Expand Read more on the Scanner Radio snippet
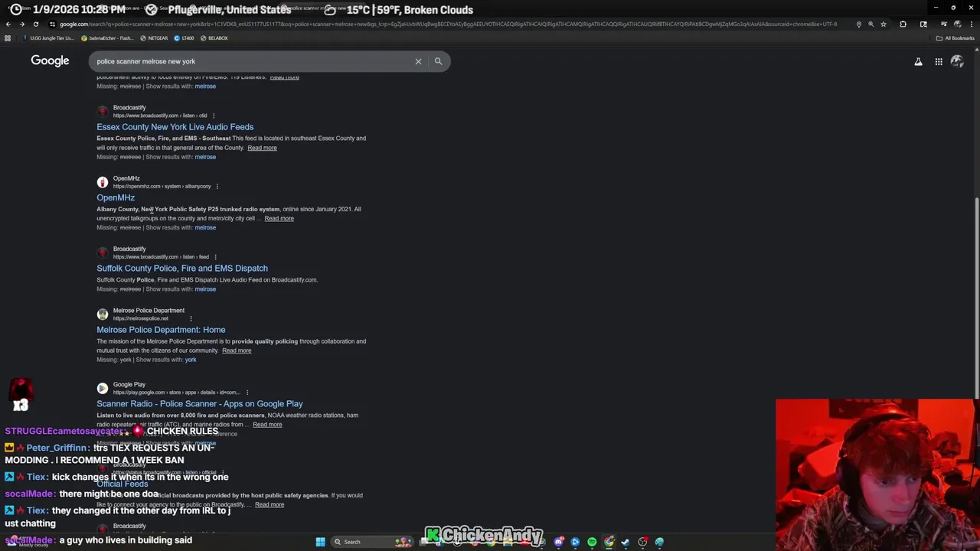Viewport: 980px width, 551px height. [267, 425]
